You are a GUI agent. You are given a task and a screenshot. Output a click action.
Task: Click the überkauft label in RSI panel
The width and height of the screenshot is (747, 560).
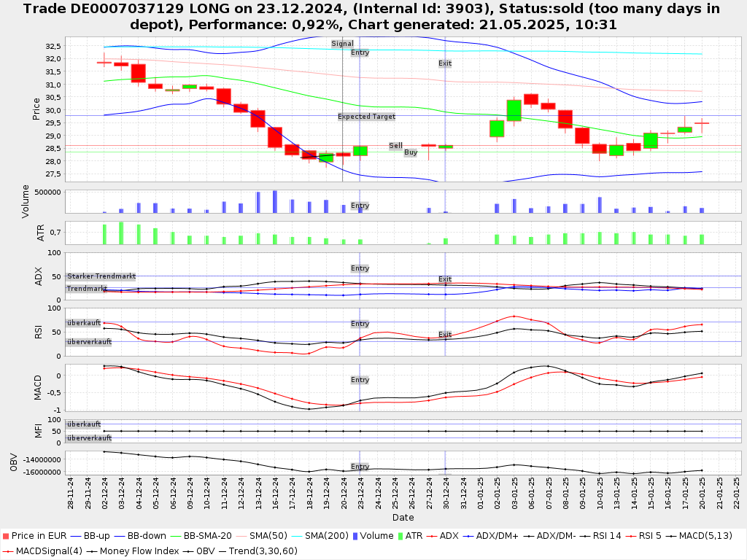coord(84,322)
